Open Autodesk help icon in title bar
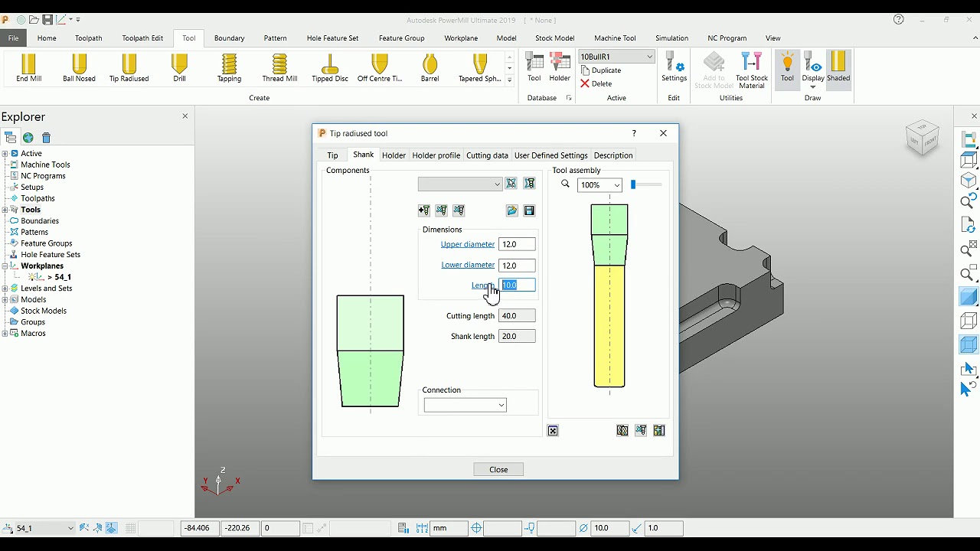The width and height of the screenshot is (980, 551). (x=899, y=20)
